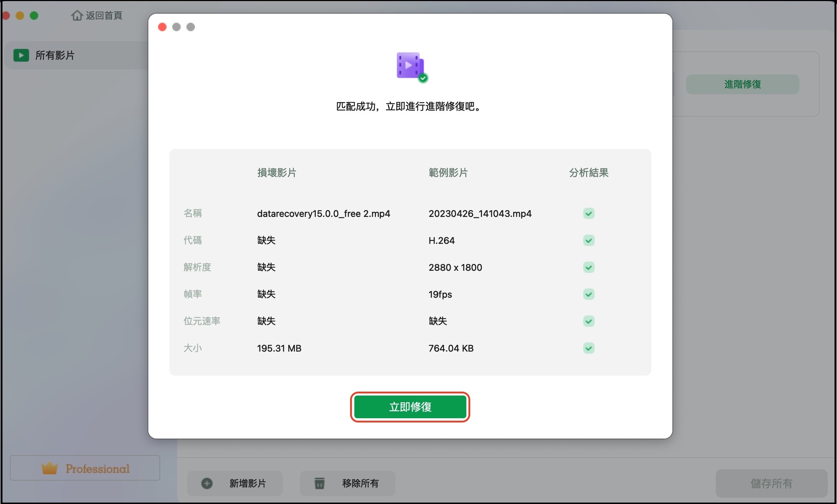The height and width of the screenshot is (504, 837).
Task: Click the 立即修復 repair button
Action: 410,407
